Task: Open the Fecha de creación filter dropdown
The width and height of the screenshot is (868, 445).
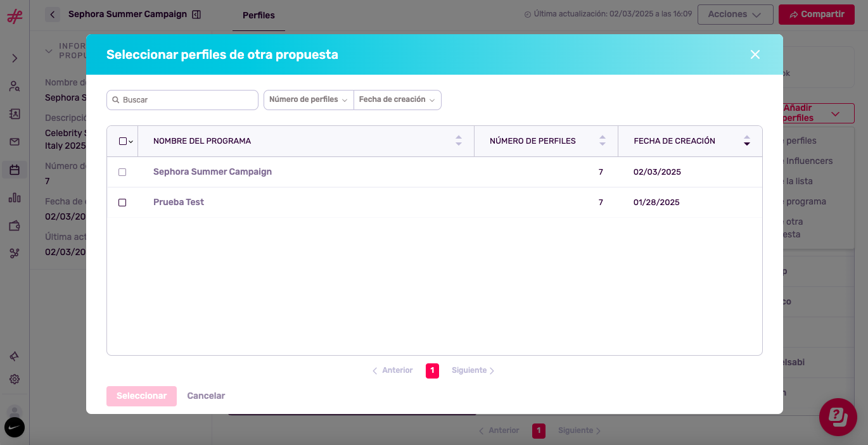Action: [397, 100]
